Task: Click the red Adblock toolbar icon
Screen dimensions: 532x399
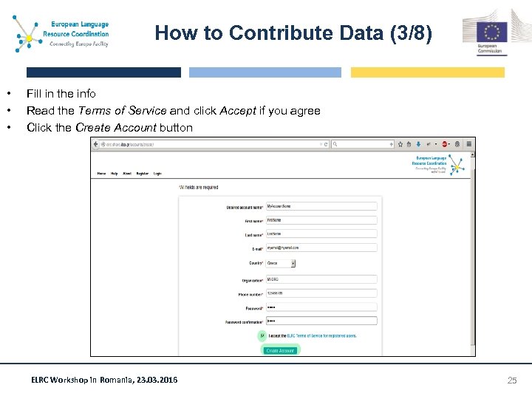Action: pos(445,144)
